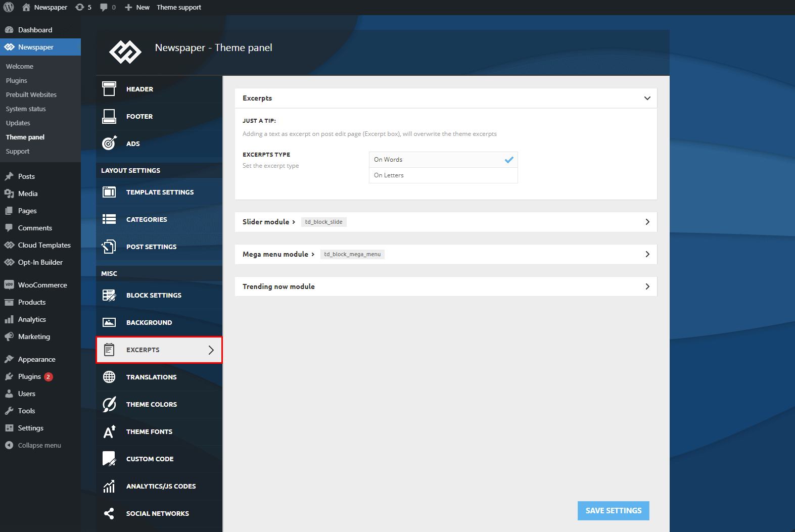
Task: Expand the Slider module section
Action: (x=446, y=222)
